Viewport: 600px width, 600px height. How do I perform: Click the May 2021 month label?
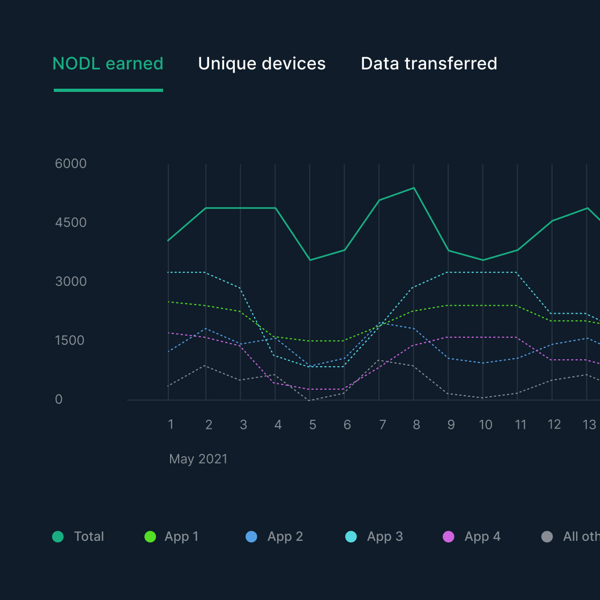(x=198, y=459)
